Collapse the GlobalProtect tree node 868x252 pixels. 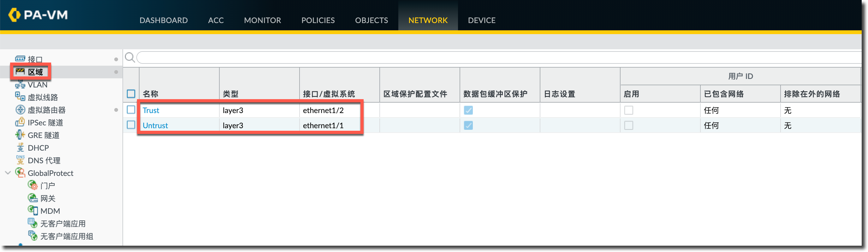pos(8,173)
